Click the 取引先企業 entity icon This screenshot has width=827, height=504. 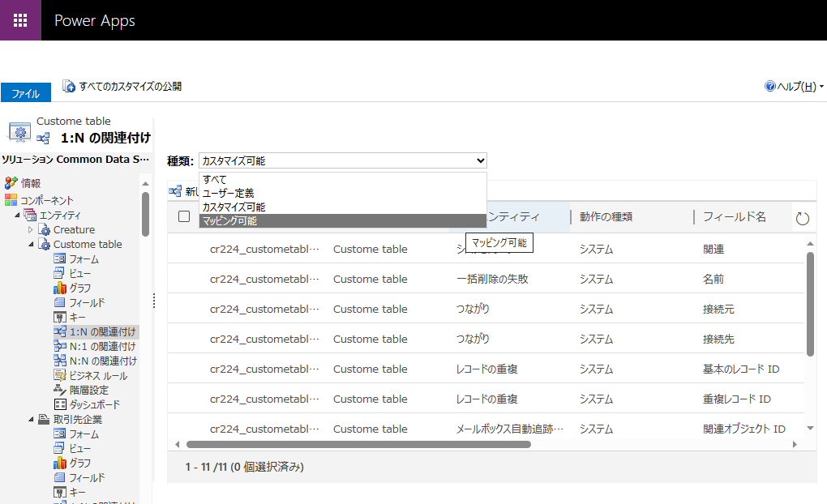(x=45, y=419)
